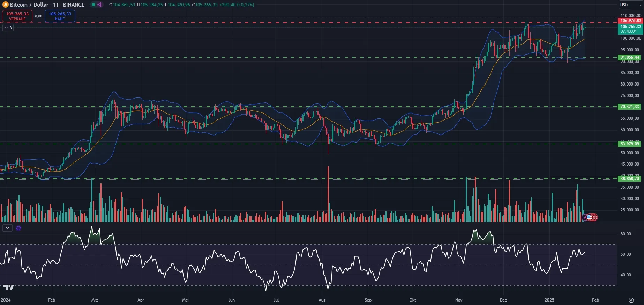Click the Aug time axis label
644x305 pixels.
pos(322,300)
